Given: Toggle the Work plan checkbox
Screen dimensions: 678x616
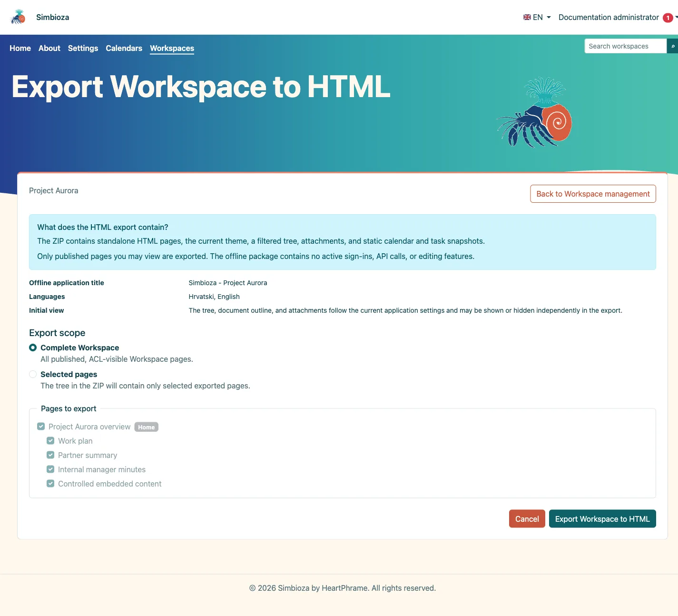Looking at the screenshot, I should tap(50, 441).
